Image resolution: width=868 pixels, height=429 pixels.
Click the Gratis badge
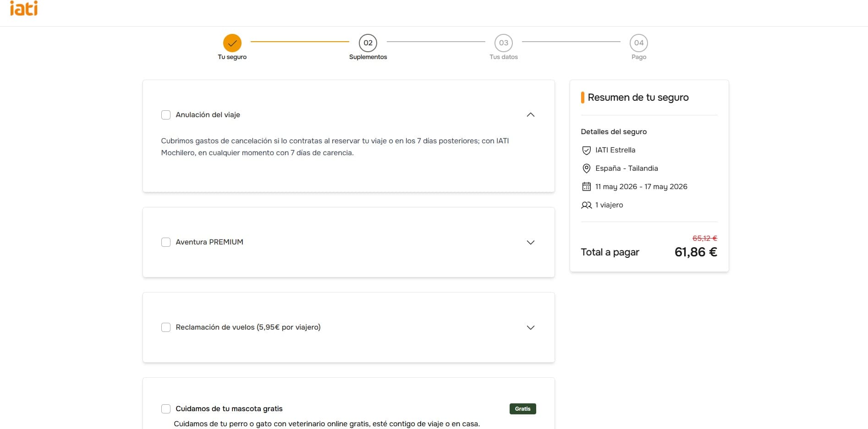(x=523, y=409)
